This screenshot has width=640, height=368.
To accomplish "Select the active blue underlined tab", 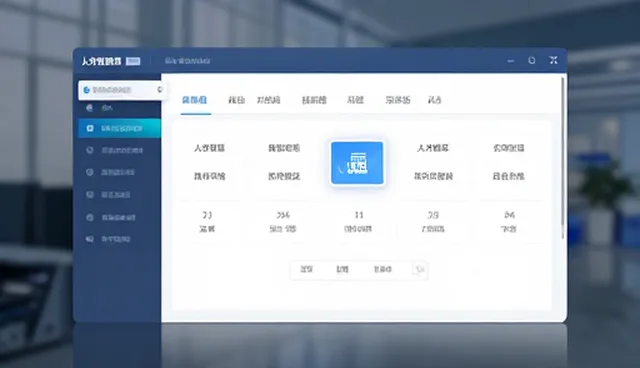I will pos(195,100).
